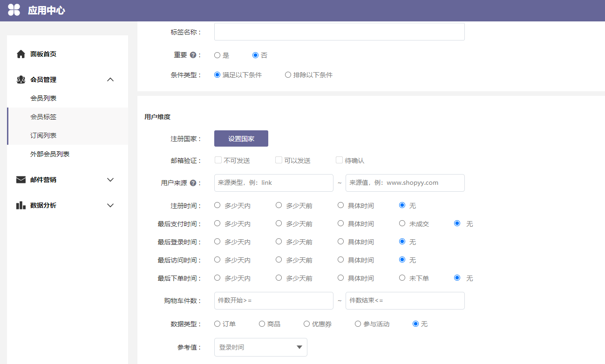This screenshot has height=364, width=605.
Task: Click the 设置国家 button
Action: pyautogui.click(x=241, y=139)
